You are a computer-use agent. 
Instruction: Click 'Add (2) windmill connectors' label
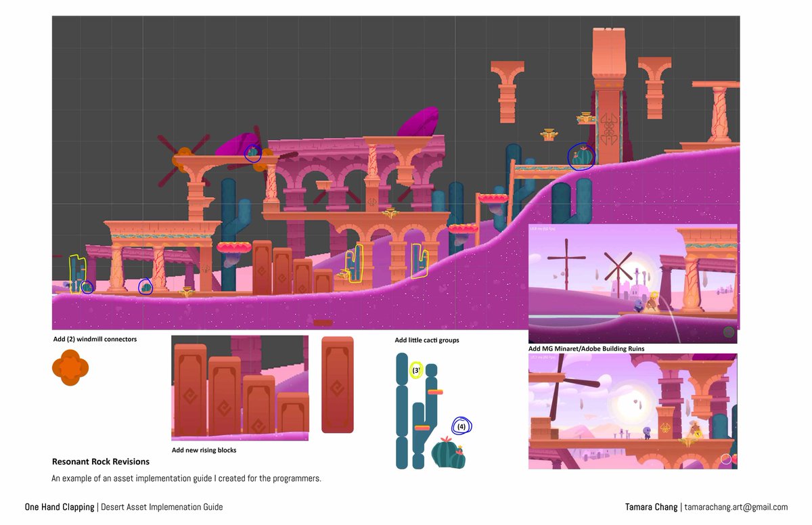[95, 339]
